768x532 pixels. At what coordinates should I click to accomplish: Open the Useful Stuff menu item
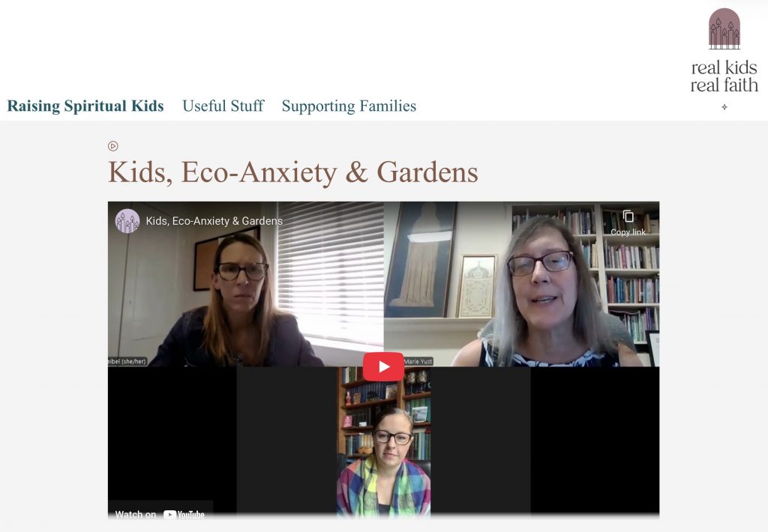[x=223, y=106]
